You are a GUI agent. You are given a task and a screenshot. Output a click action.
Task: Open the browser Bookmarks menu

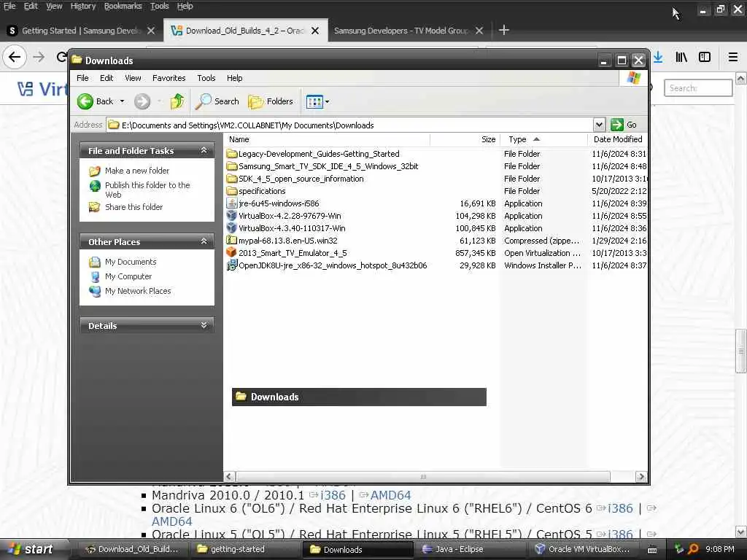tap(123, 6)
